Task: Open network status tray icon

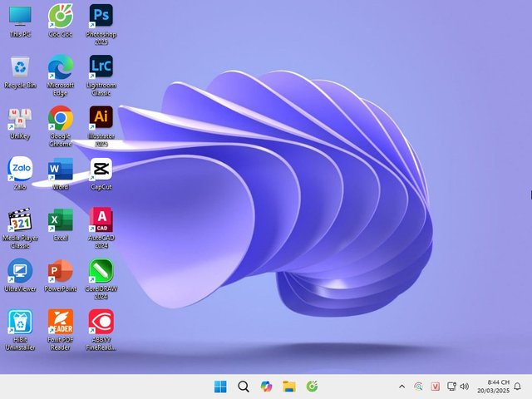Action: coord(451,387)
